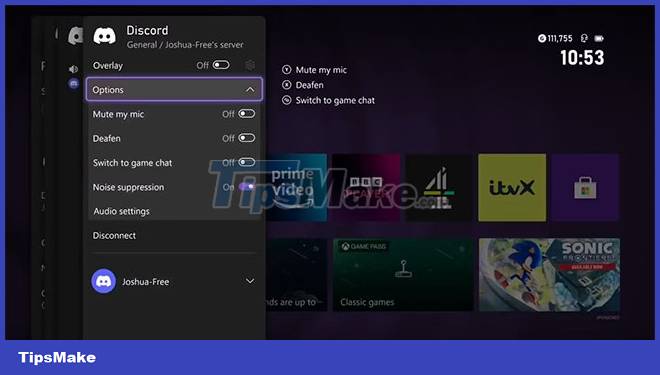Click the headset status icon
The image size is (660, 375).
[x=584, y=38]
